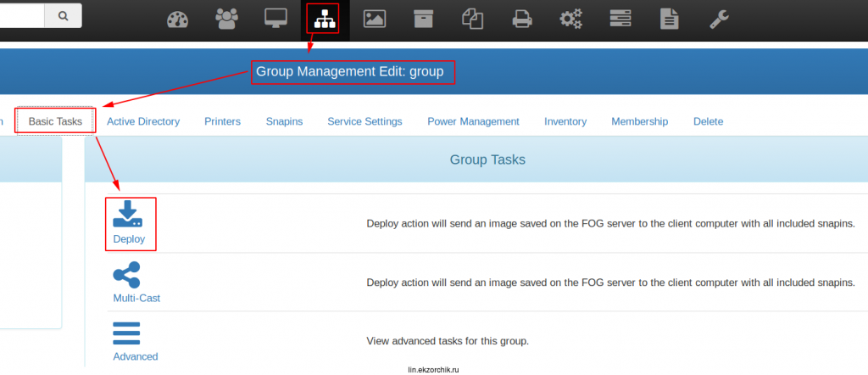868x375 pixels.
Task: Open Image Management picture icon
Action: [x=375, y=18]
